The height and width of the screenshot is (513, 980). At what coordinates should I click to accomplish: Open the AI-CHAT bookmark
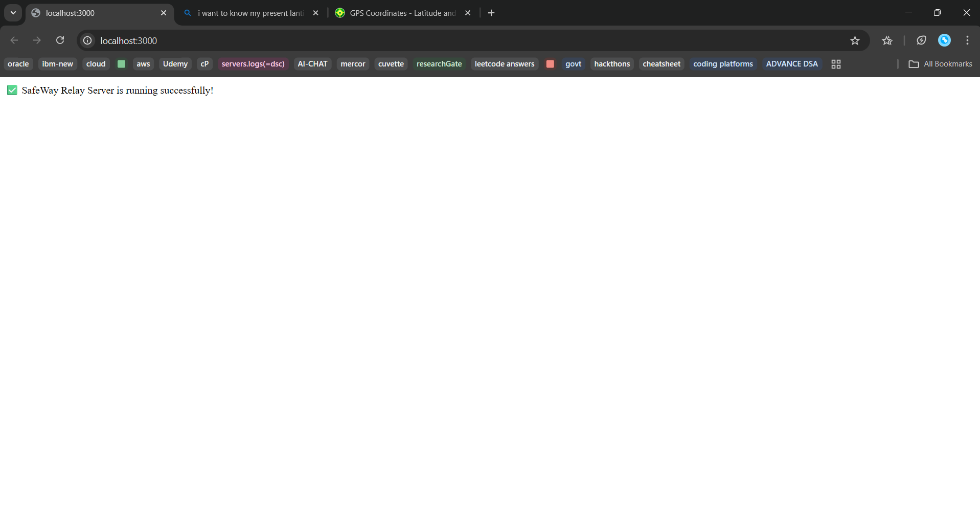(312, 64)
